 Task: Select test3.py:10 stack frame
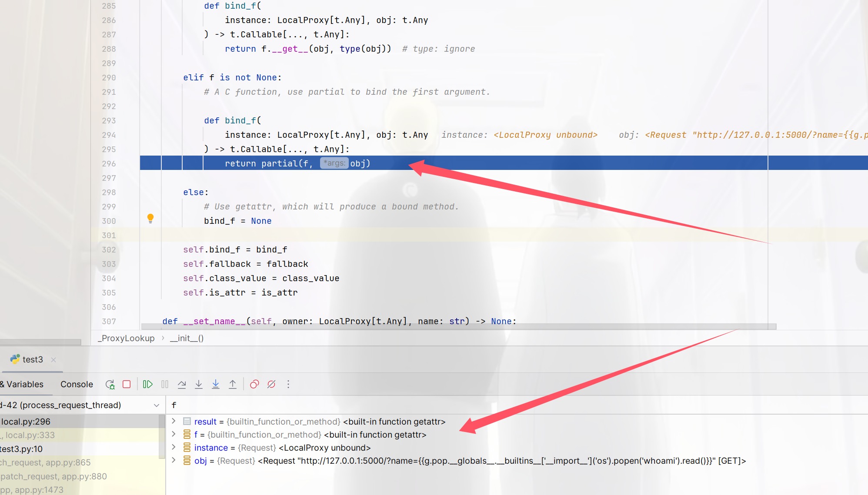22,448
